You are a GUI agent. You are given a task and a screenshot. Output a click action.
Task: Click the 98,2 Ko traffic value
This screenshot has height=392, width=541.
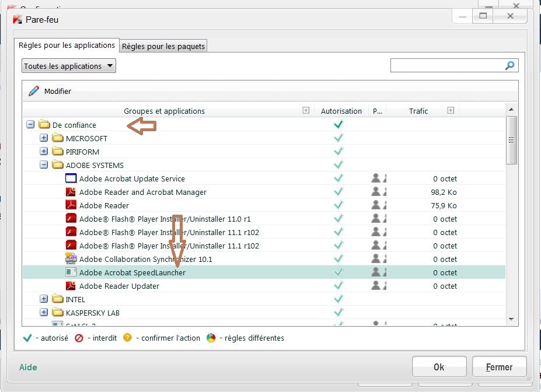pyautogui.click(x=444, y=192)
